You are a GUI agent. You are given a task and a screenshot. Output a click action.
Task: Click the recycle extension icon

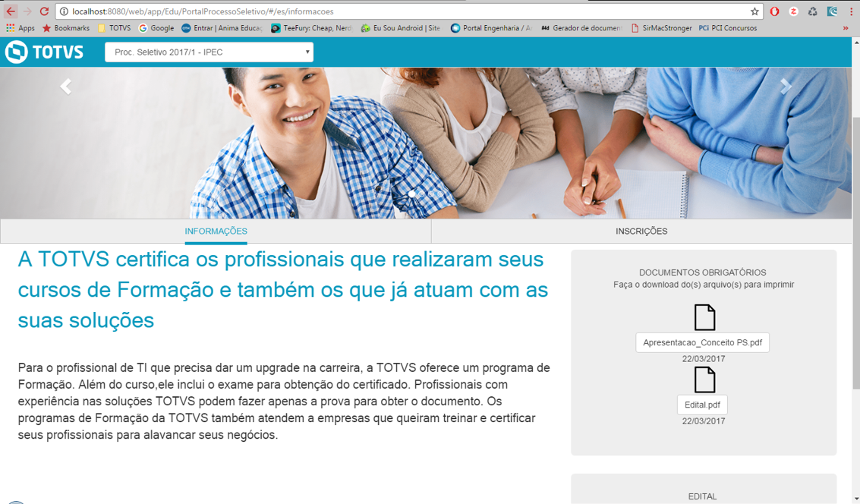(x=813, y=11)
